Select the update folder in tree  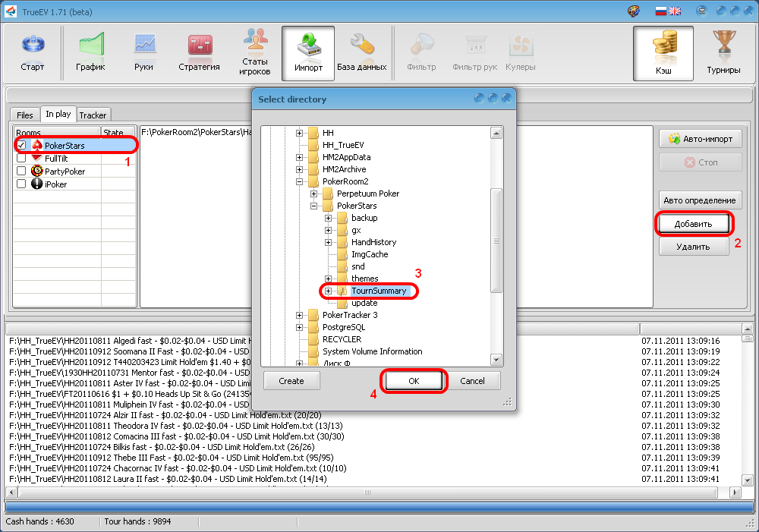click(x=364, y=303)
